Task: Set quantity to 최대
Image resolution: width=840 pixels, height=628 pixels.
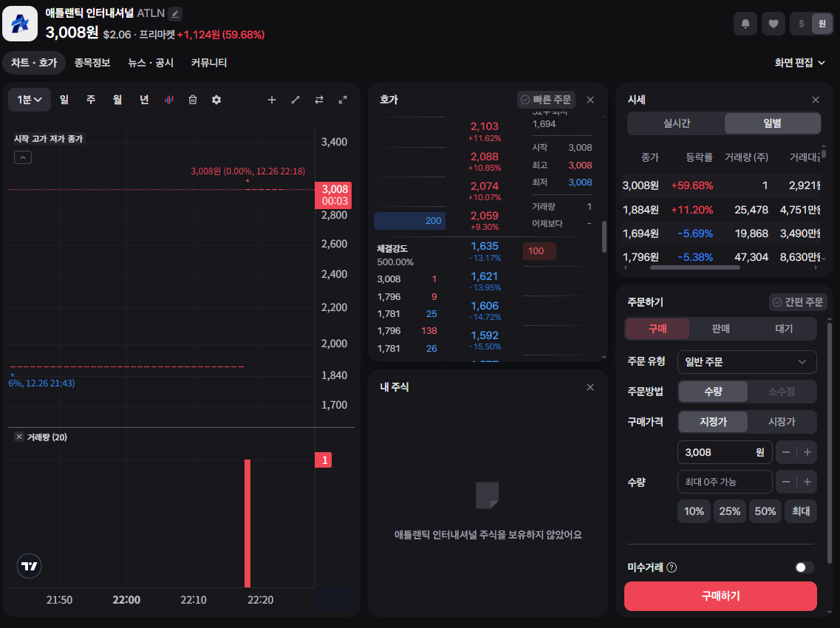Action: 801,511
